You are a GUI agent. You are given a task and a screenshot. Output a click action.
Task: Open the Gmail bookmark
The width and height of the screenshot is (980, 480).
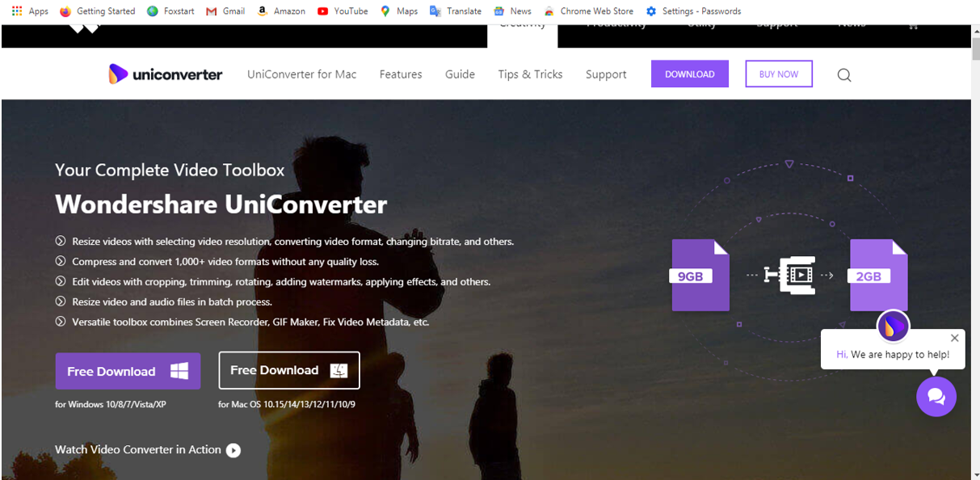click(225, 11)
